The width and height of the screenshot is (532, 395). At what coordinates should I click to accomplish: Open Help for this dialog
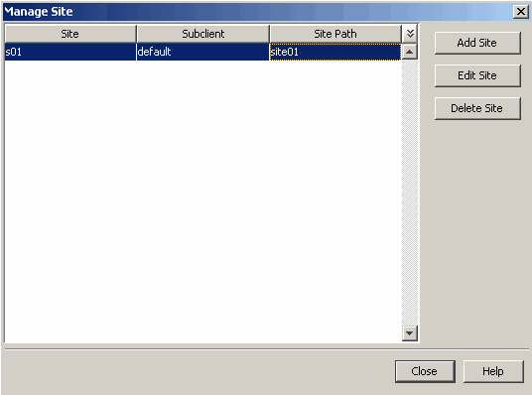pyautogui.click(x=493, y=371)
